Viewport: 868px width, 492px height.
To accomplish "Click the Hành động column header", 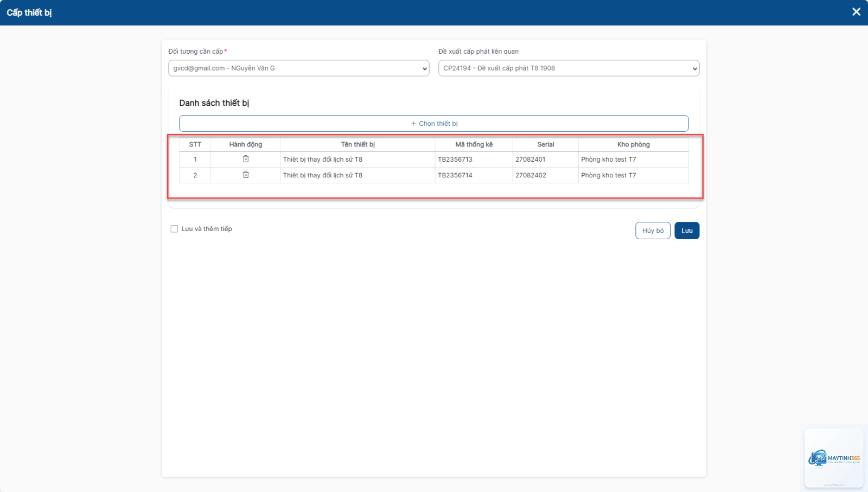I will [246, 144].
